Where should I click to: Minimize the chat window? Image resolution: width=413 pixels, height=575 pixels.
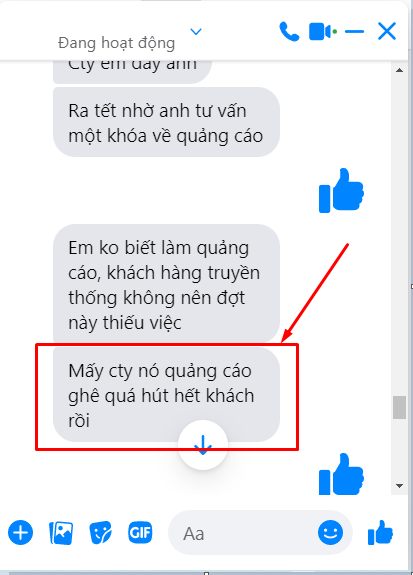354,32
